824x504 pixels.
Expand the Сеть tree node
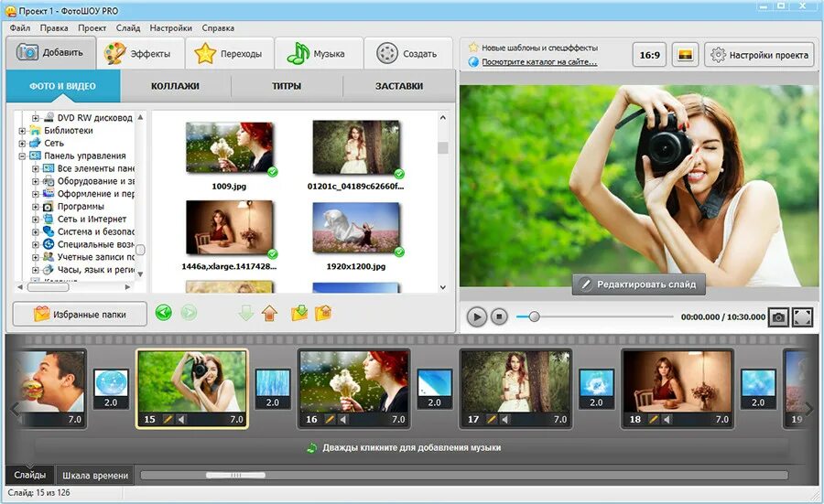(23, 144)
